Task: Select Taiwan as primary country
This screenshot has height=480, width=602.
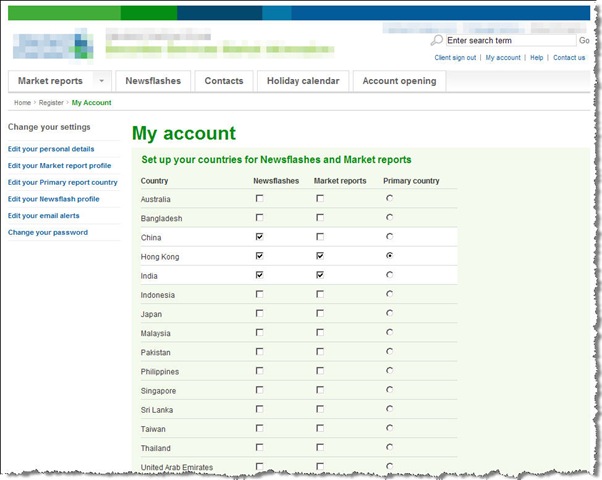Action: (390, 428)
